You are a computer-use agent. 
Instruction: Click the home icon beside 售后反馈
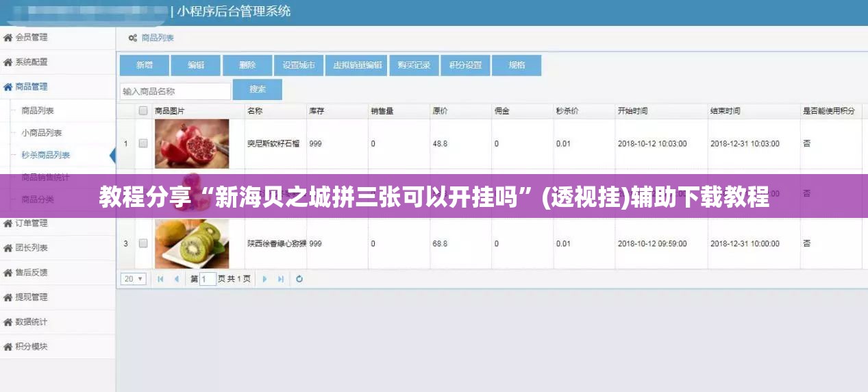click(x=8, y=272)
